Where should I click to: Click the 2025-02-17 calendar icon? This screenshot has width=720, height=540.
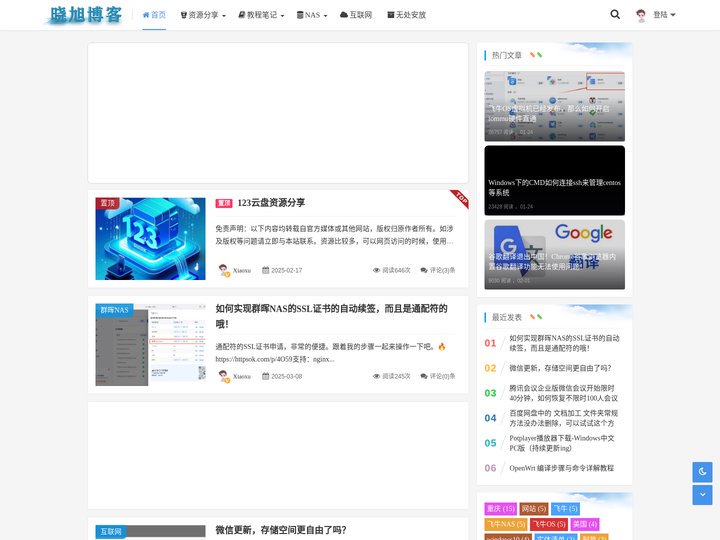[265, 270]
